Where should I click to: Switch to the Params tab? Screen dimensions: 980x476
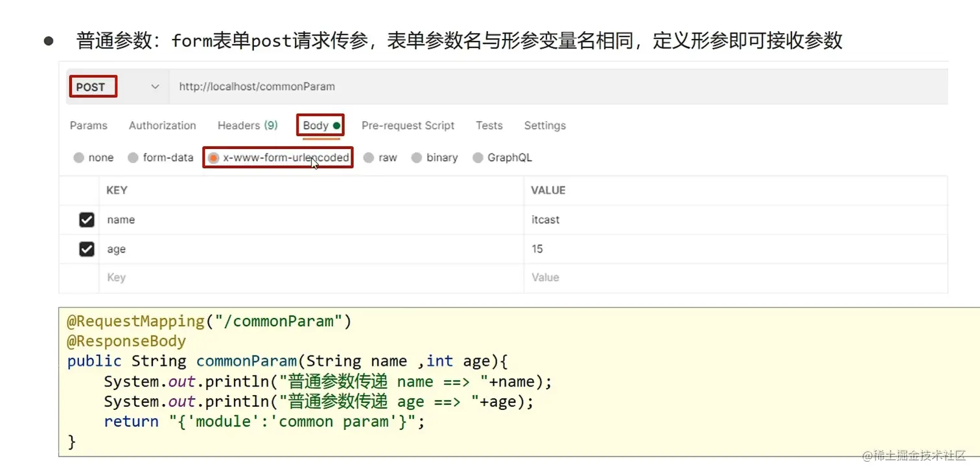coord(89,126)
